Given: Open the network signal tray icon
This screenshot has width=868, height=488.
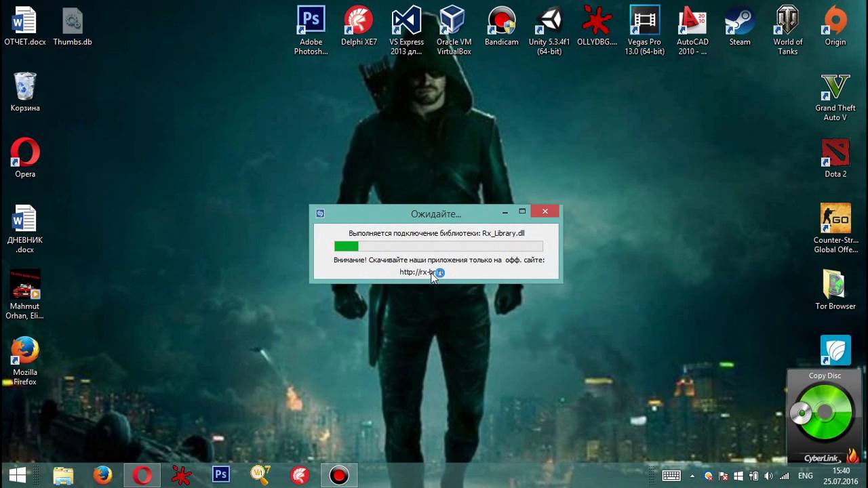Looking at the screenshot, I should tap(785, 476).
